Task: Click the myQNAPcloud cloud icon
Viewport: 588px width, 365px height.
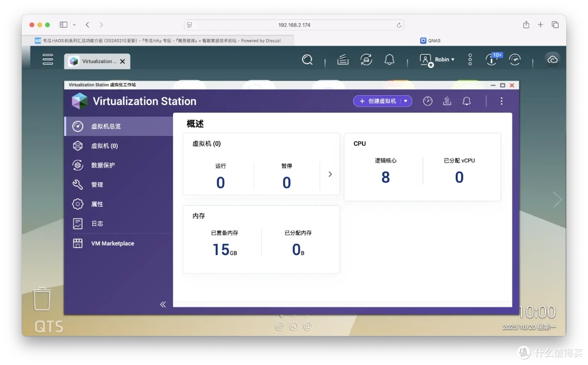Action: pyautogui.click(x=553, y=60)
